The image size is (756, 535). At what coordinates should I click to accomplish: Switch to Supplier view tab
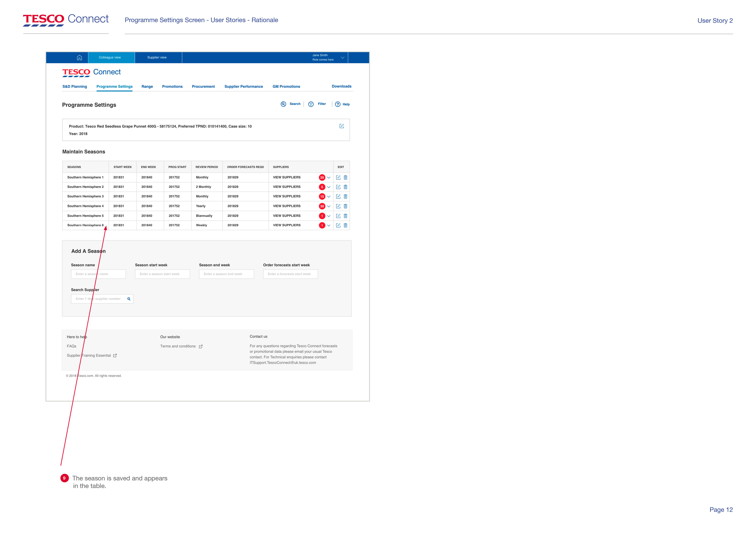(157, 58)
